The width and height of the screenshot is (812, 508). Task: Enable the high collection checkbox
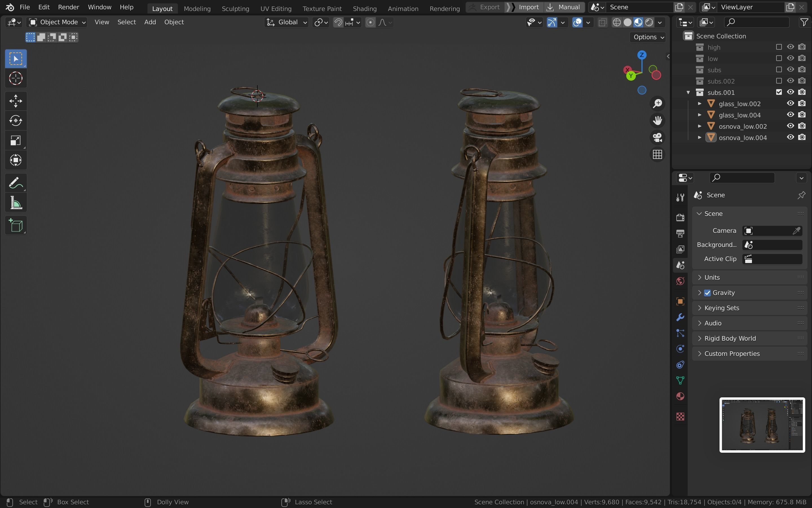(779, 47)
